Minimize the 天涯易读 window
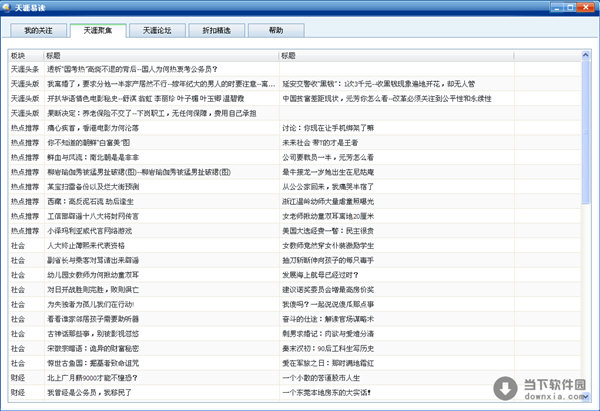 (x=558, y=7)
